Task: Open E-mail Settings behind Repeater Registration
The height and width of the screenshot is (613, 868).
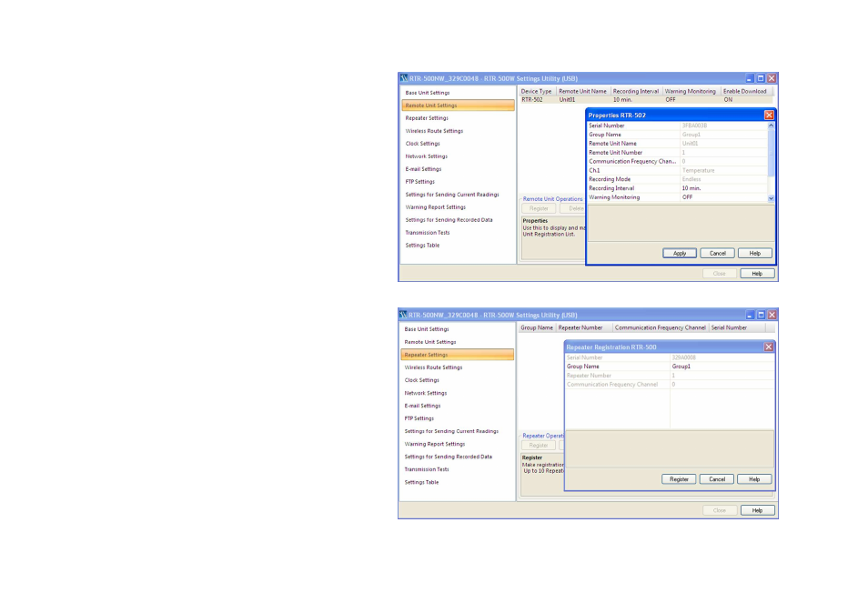Action: (x=422, y=406)
